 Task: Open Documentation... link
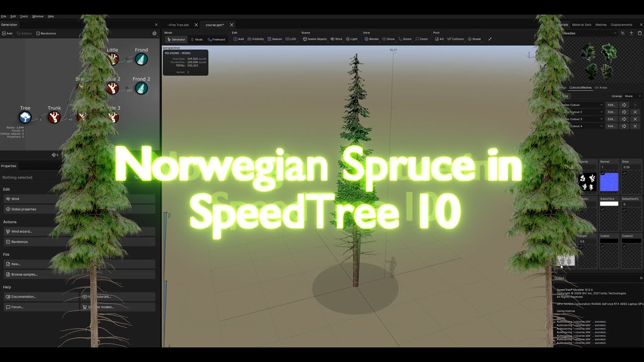41,297
